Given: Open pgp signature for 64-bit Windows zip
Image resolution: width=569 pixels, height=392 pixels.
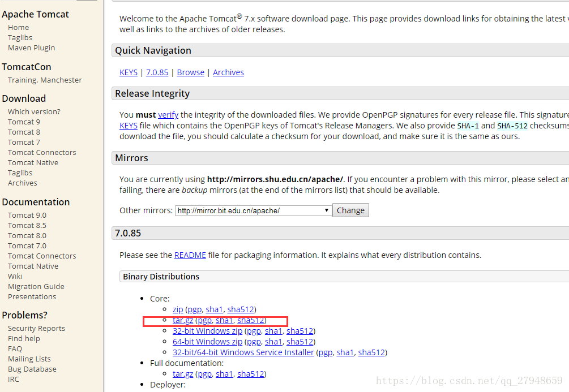Looking at the screenshot, I should coord(254,342).
